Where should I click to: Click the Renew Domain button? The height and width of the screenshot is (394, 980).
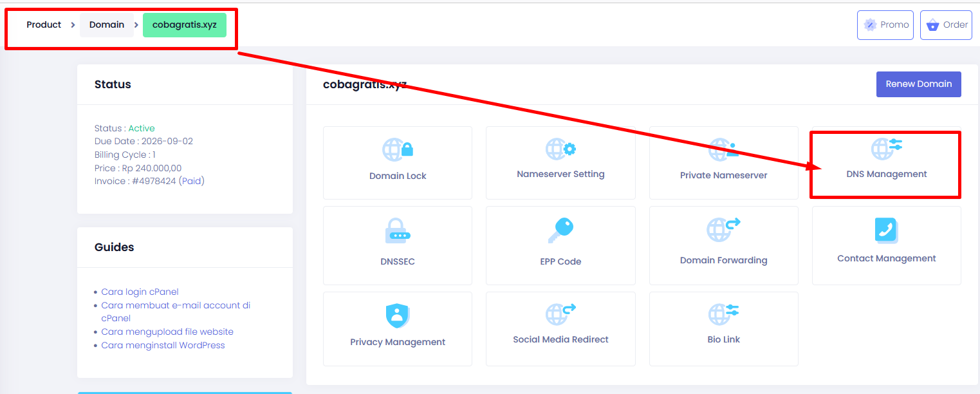[x=918, y=84]
